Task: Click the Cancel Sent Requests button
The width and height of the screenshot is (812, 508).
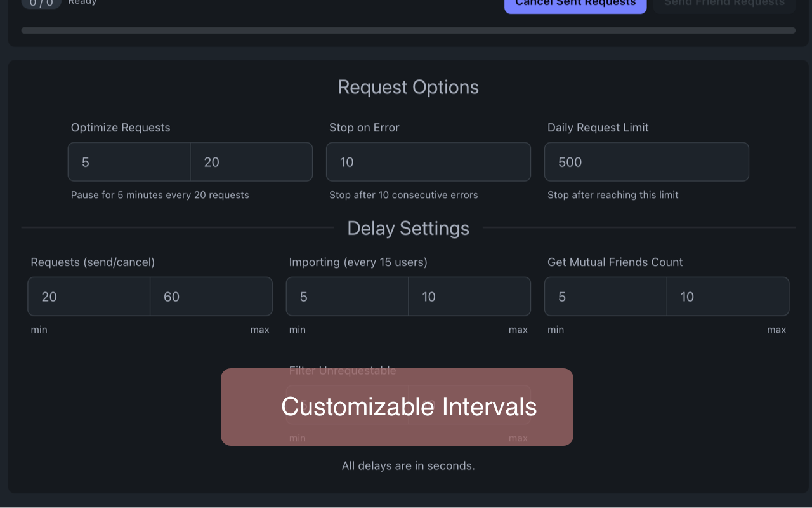Action: click(575, 5)
